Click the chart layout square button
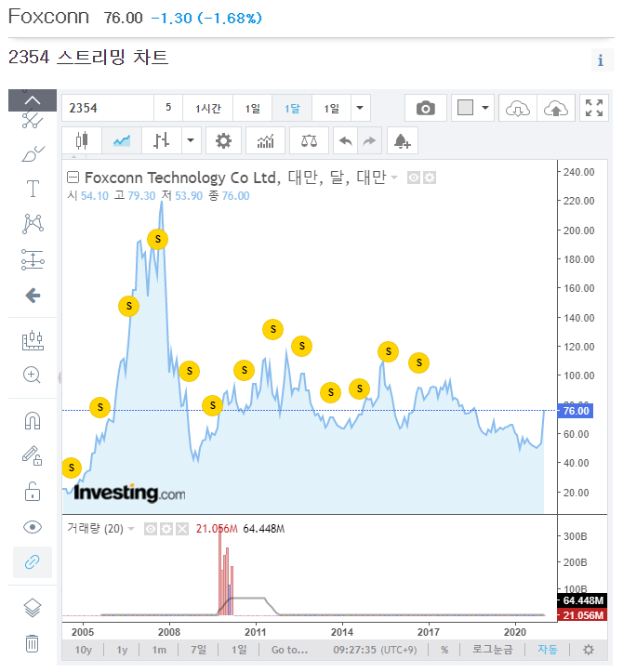This screenshot has width=623, height=672. (x=465, y=108)
